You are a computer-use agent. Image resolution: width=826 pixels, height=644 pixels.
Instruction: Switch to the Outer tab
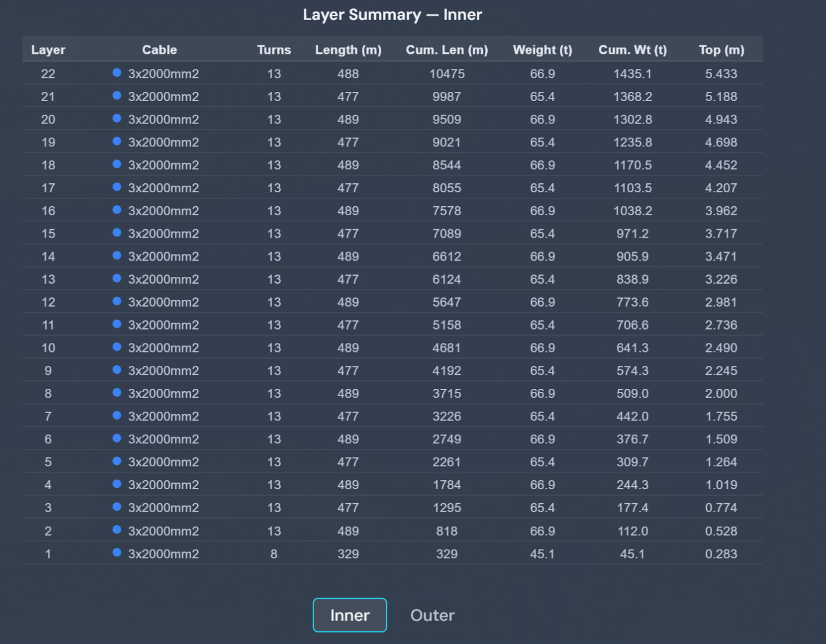tap(432, 615)
